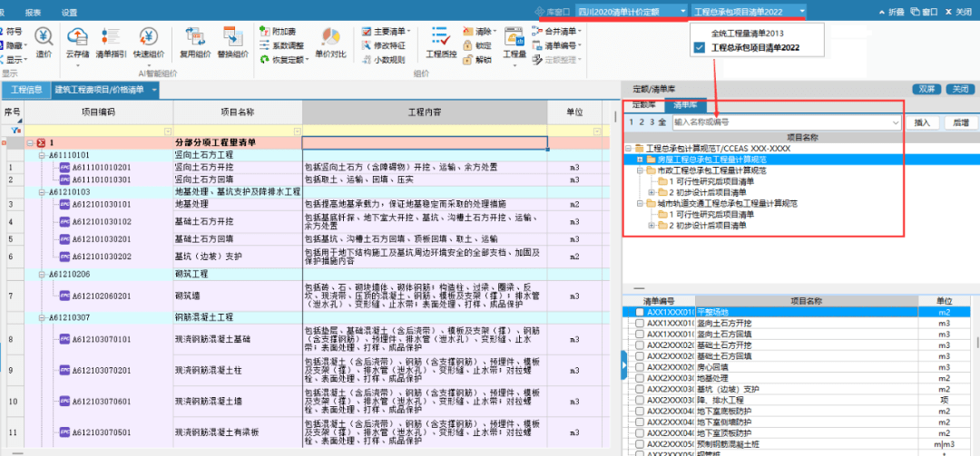Viewport: 980px width, 456px height.
Task: Open the 工程总承包项目清单2022 dropdown
Action: tap(802, 11)
